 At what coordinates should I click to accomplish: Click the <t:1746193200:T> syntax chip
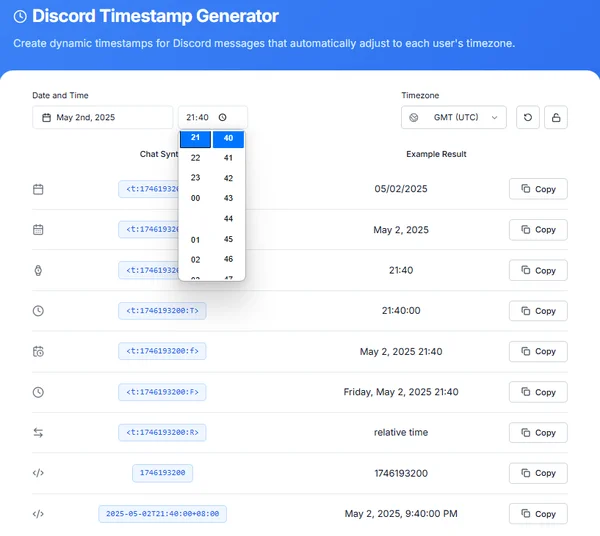click(162, 311)
